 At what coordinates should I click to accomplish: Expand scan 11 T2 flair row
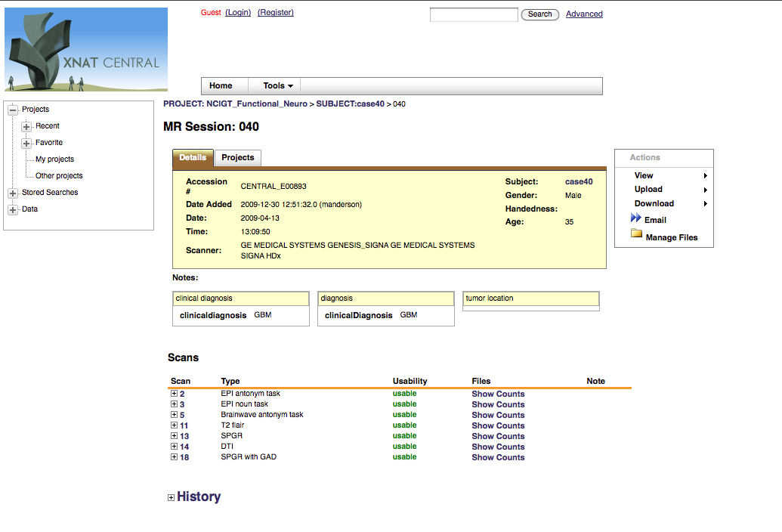(x=174, y=425)
